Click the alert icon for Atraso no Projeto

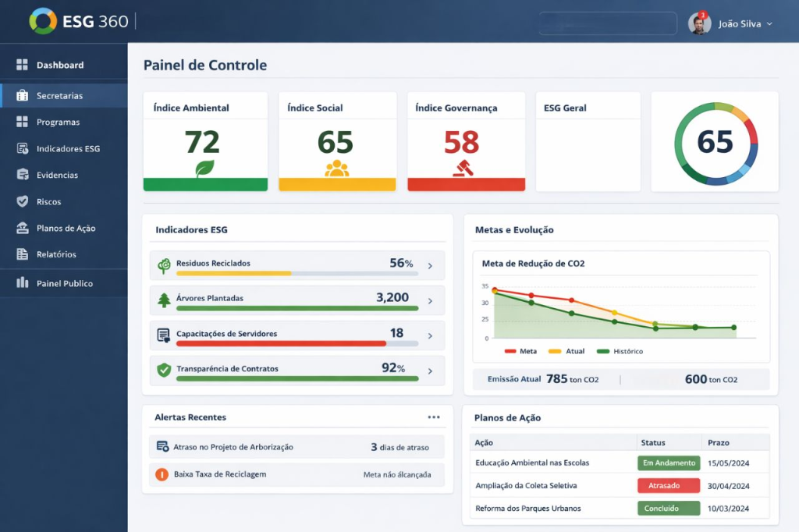(162, 446)
